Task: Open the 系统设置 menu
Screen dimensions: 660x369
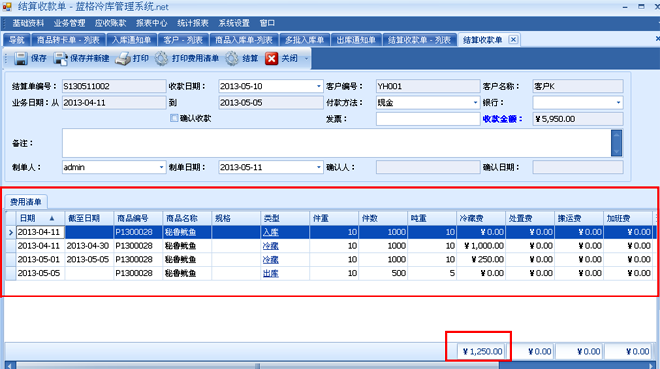Action: click(234, 23)
